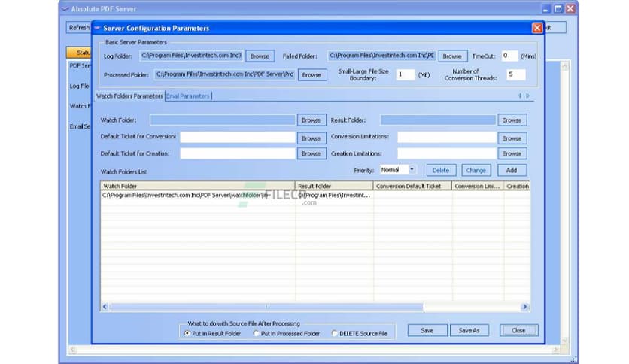Click the Default Ticket for Conversion field
Screen dimensions: 629x364
pyautogui.click(x=238, y=138)
